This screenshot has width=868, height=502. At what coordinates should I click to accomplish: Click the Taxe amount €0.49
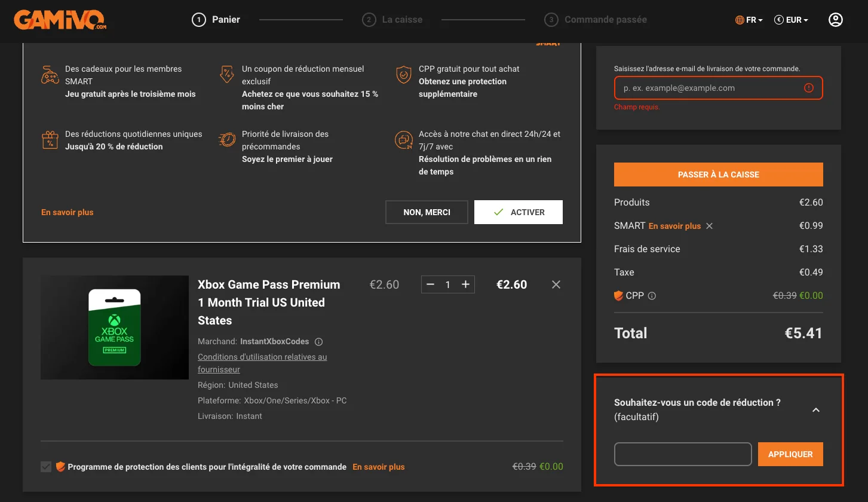[x=811, y=272]
